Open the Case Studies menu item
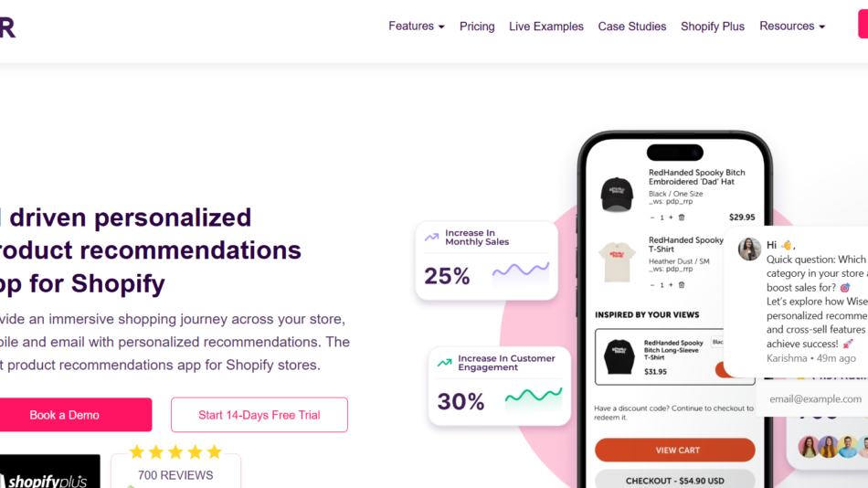 (632, 27)
